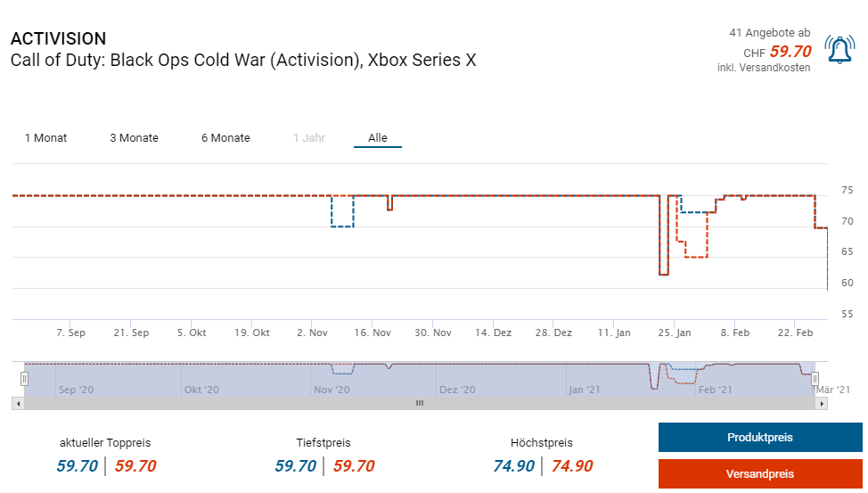
Task: Click the Nov '20 area in navigator
Action: click(332, 390)
